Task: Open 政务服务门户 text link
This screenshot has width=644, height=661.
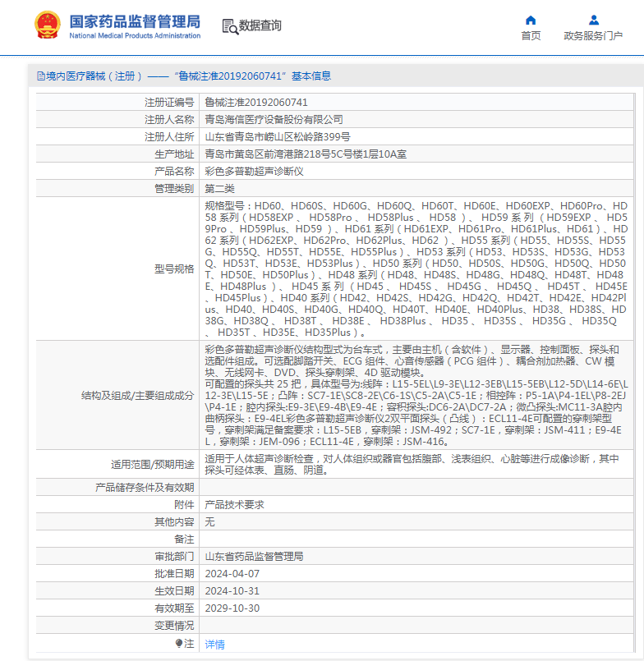Action: point(593,36)
